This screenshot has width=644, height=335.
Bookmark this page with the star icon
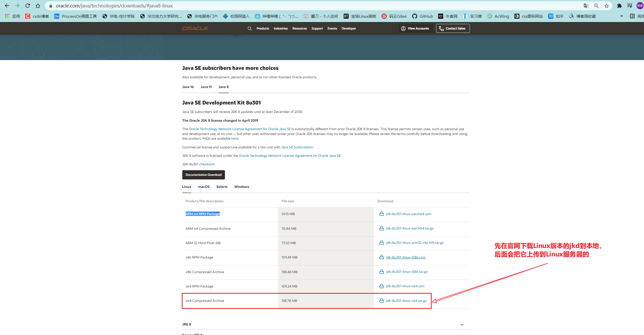607,6
